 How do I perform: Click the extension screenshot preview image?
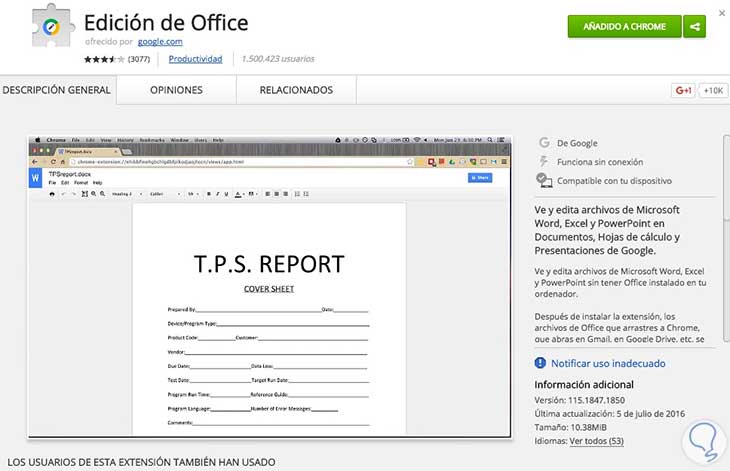tap(270, 287)
